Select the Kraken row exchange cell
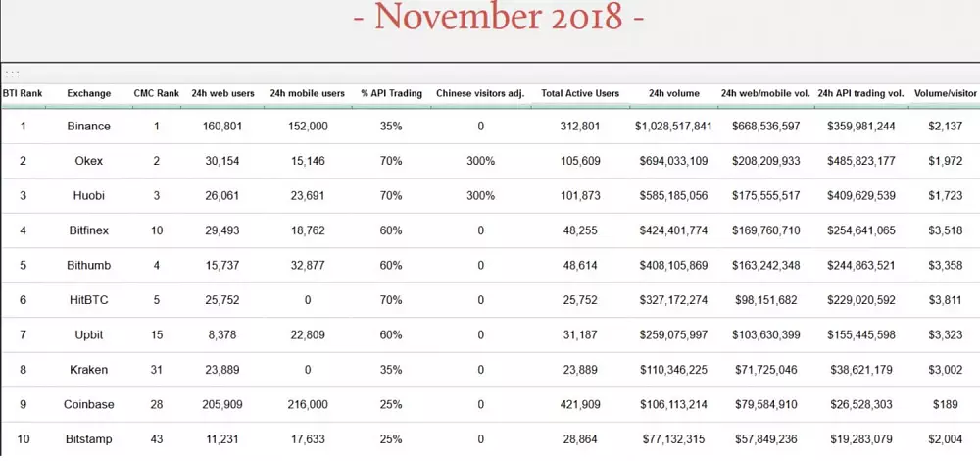 point(88,370)
